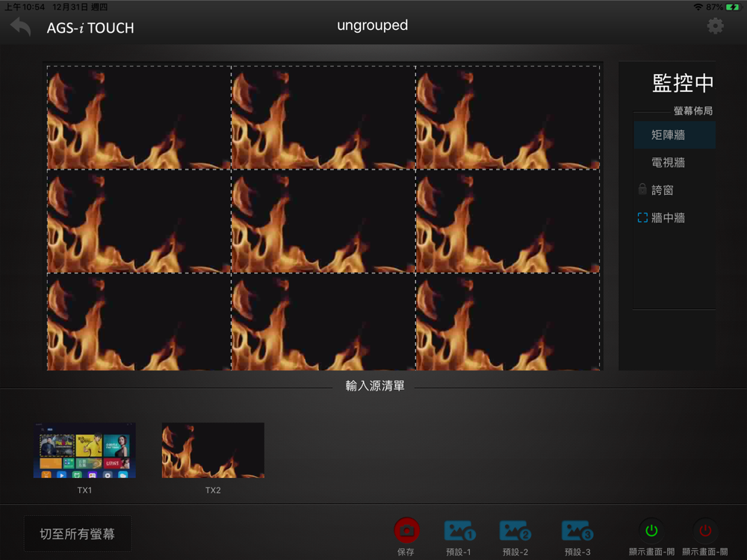Load preset 2 icon

tap(515, 531)
